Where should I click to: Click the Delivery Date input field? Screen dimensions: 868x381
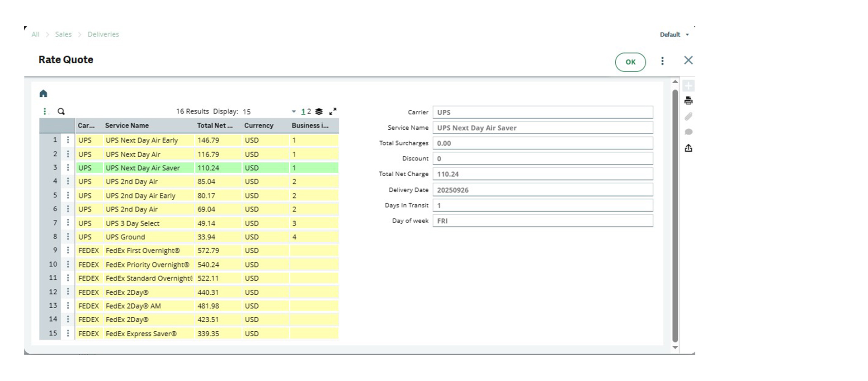pyautogui.click(x=542, y=190)
